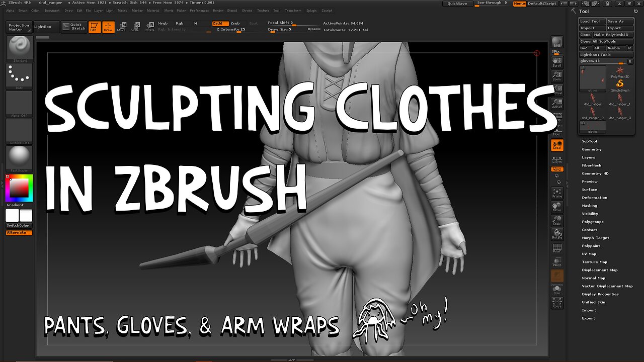Select the Edit mode button

point(94,27)
